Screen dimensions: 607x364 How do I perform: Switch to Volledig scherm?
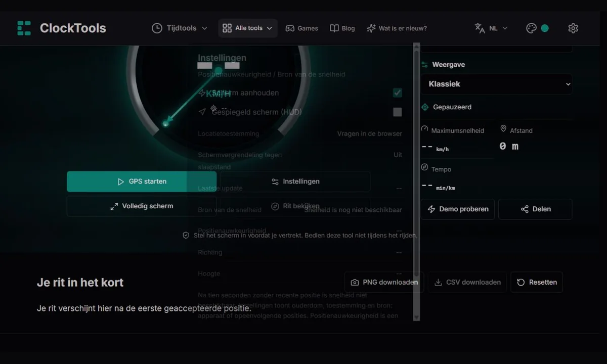pyautogui.click(x=142, y=206)
